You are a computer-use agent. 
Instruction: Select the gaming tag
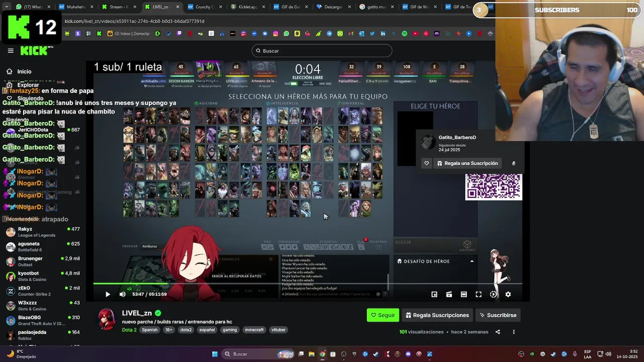pyautogui.click(x=230, y=330)
